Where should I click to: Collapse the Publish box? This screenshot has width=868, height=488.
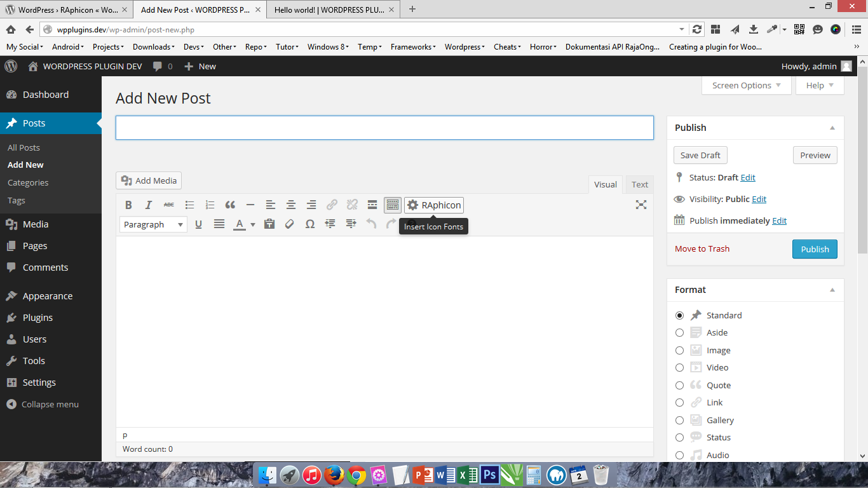(832, 128)
